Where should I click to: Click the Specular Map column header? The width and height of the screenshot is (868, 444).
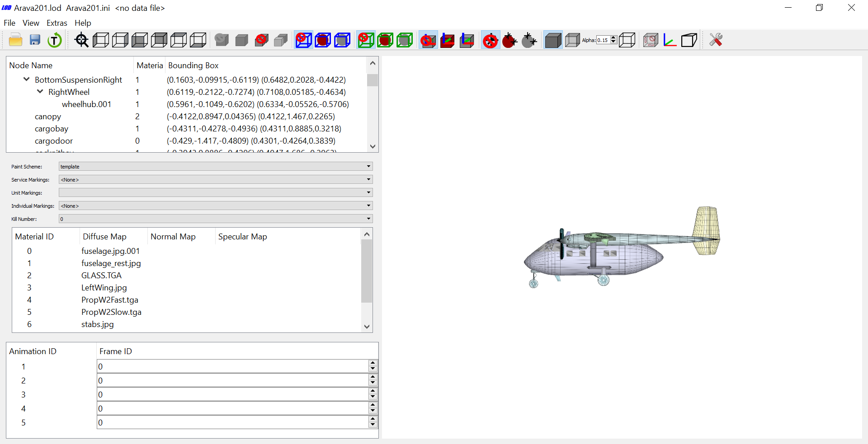tap(288, 237)
